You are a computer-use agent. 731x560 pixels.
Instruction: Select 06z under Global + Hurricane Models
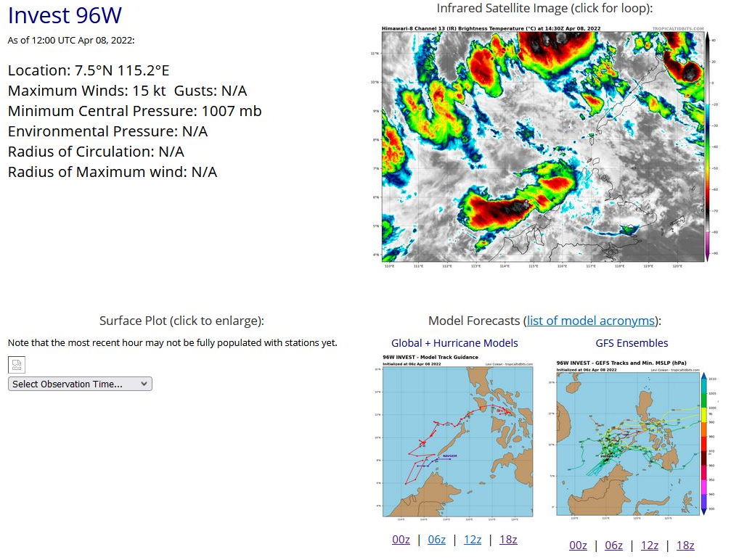coord(436,540)
